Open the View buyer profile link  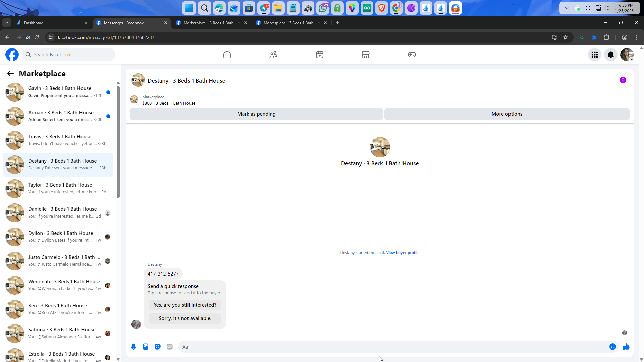[402, 253]
